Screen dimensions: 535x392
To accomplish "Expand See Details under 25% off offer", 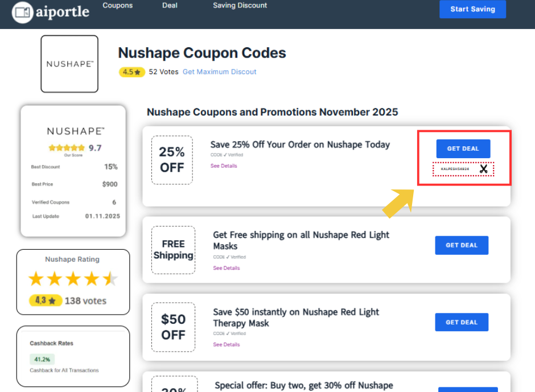I will pyautogui.click(x=224, y=166).
